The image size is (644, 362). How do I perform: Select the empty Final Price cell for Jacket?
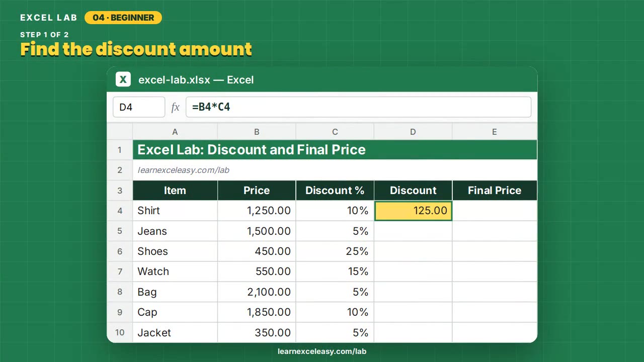(x=495, y=332)
